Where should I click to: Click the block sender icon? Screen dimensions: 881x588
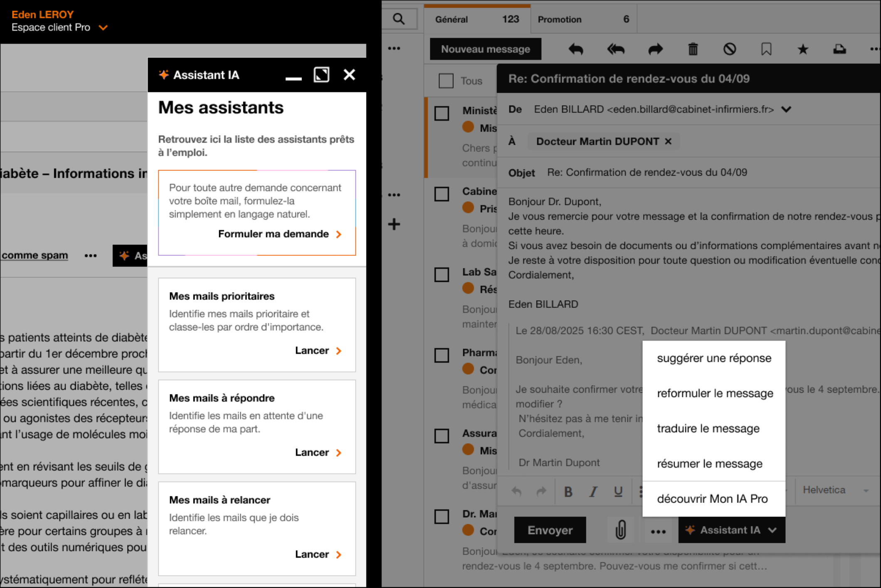coord(730,49)
